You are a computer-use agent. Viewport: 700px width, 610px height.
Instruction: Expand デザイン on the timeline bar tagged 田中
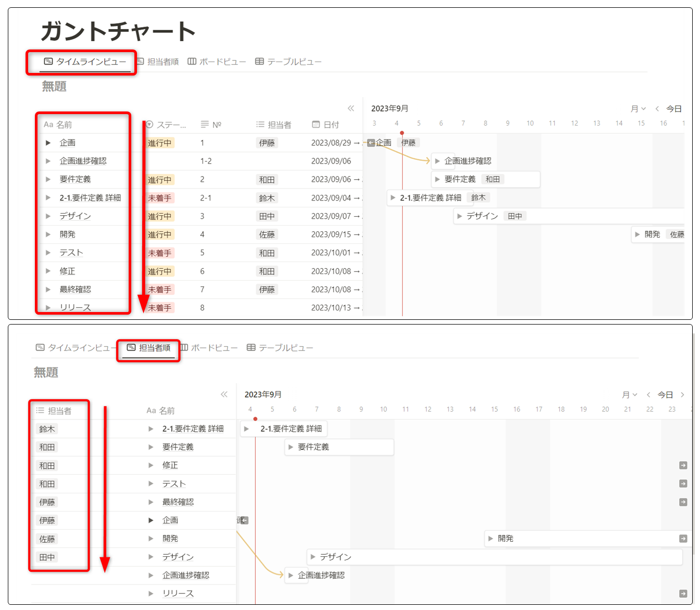(459, 216)
